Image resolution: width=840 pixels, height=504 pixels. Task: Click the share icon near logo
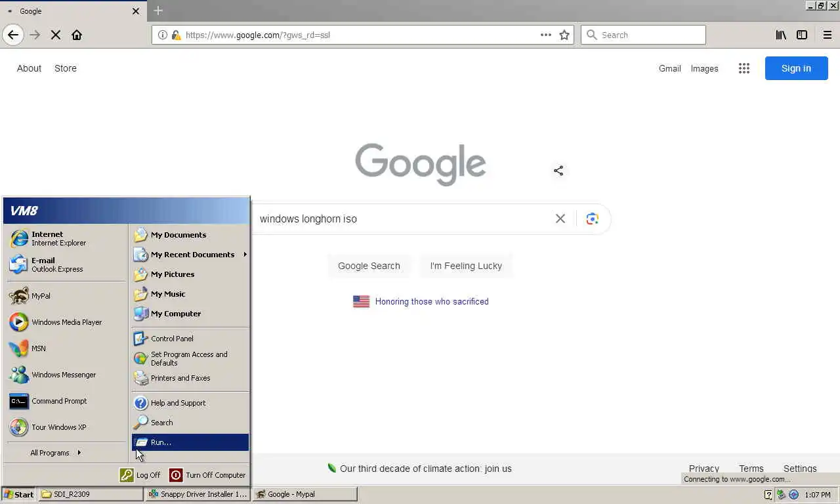coord(558,171)
